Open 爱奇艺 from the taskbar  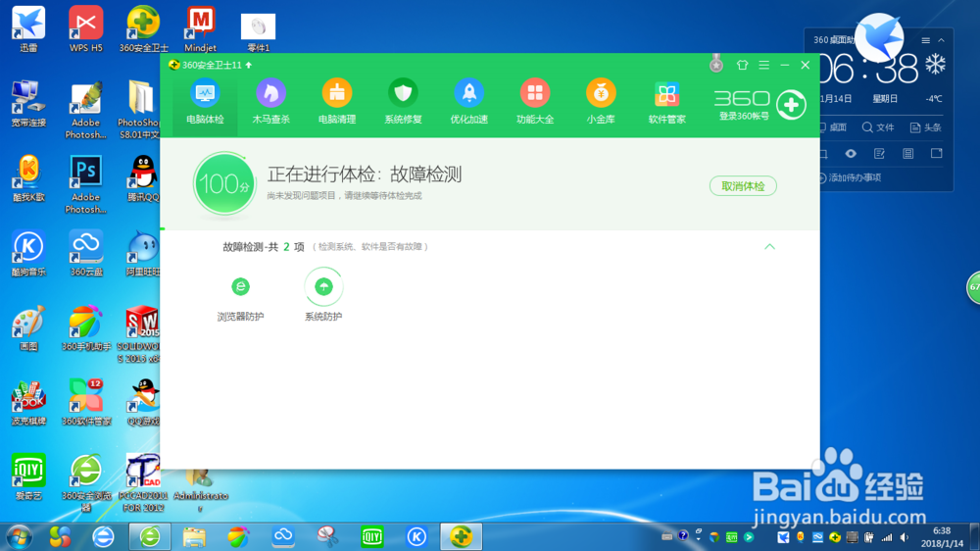[x=372, y=536]
